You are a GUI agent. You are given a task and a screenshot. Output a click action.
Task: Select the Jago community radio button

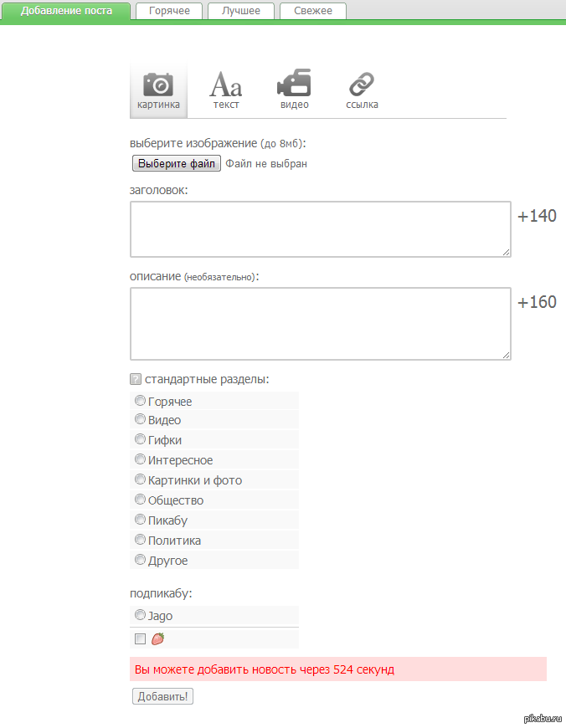tap(140, 615)
